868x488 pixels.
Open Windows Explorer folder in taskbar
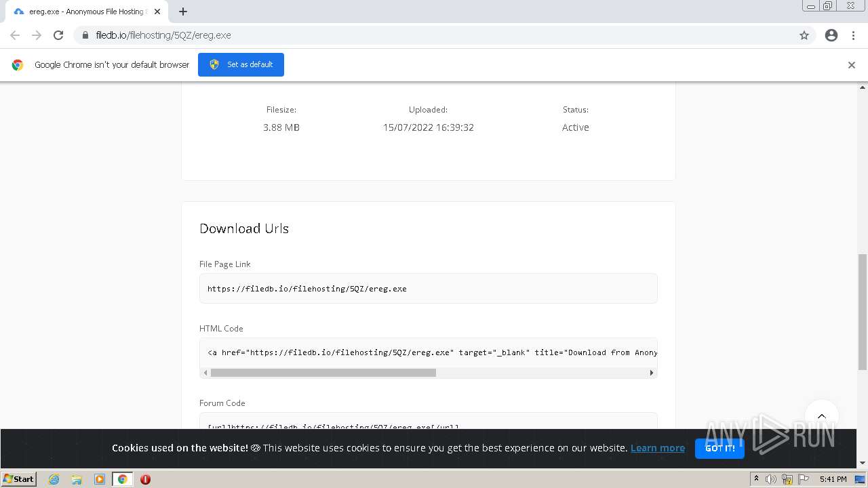(77, 479)
